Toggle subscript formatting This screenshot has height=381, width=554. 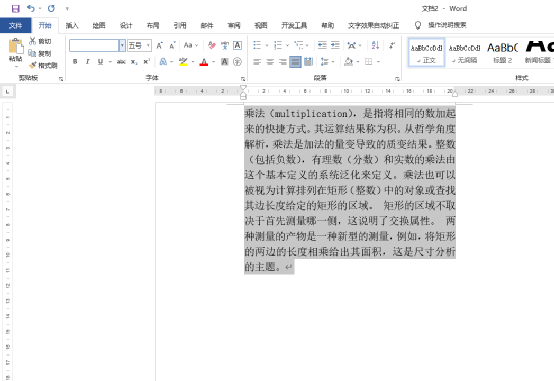pyautogui.click(x=134, y=62)
